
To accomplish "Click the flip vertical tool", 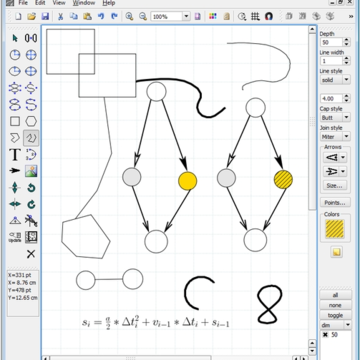I will pos(15,188).
